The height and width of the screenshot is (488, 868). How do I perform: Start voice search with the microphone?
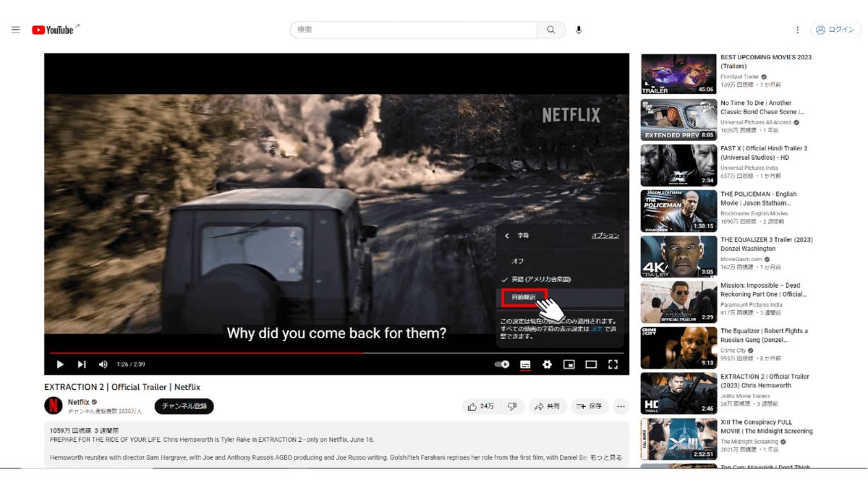pyautogui.click(x=579, y=30)
